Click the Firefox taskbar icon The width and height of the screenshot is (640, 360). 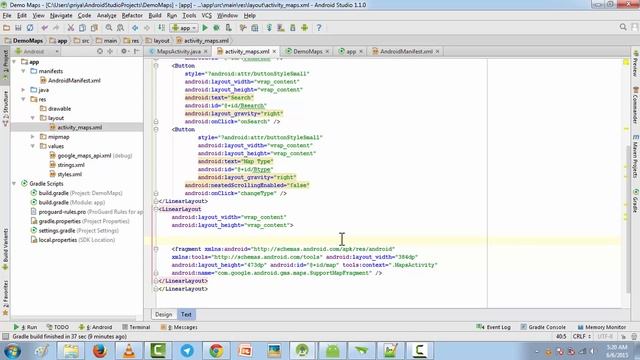[x=100, y=351]
